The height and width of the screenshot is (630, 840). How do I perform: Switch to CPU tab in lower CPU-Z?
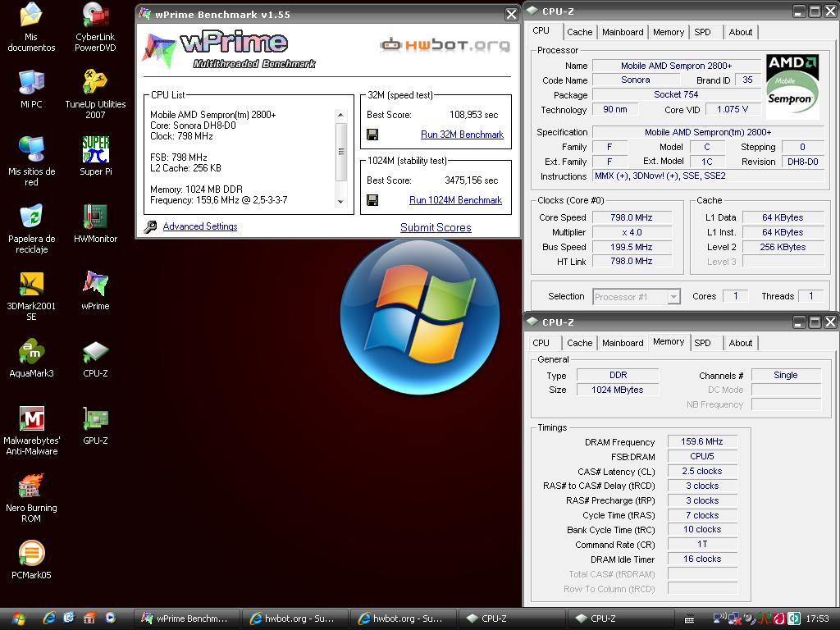(x=541, y=343)
